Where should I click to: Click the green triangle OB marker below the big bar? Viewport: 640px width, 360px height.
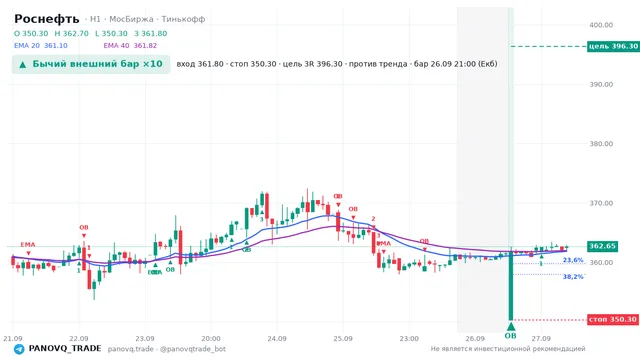[x=511, y=327]
